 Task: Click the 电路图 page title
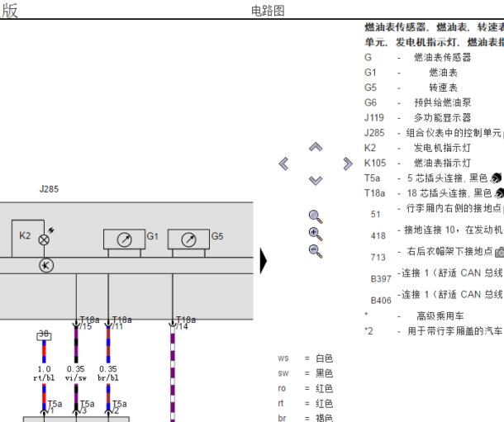(268, 11)
